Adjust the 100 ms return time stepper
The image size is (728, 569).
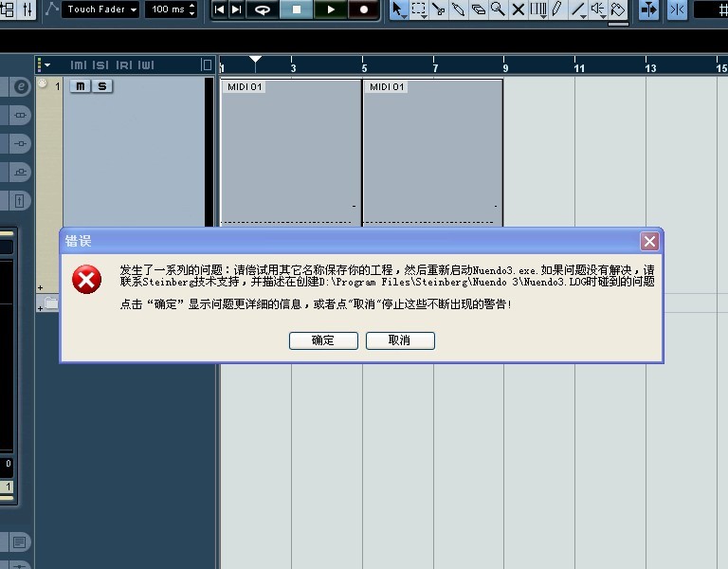click(x=192, y=9)
